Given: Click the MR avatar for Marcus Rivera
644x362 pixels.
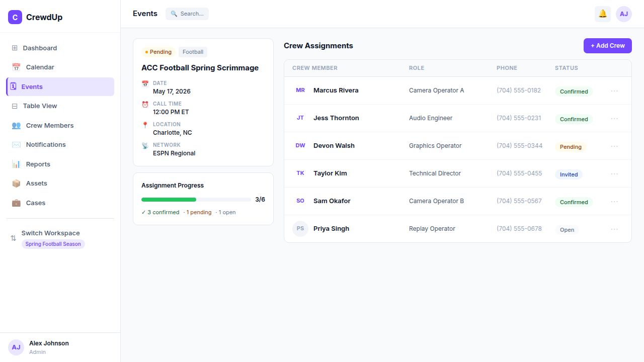Looking at the screenshot, I should pyautogui.click(x=300, y=90).
